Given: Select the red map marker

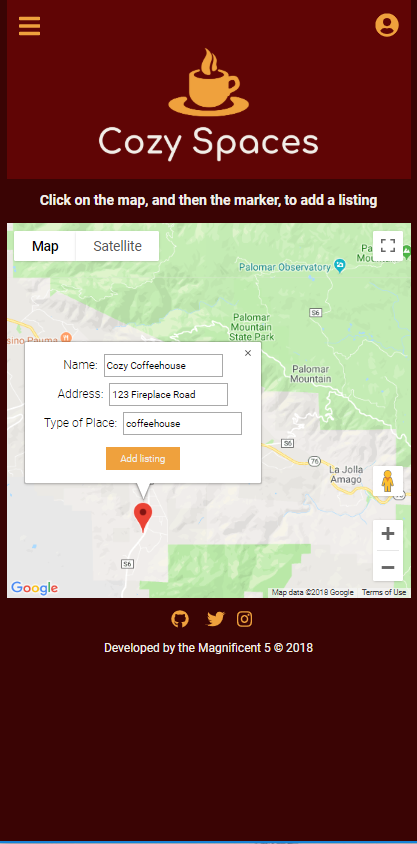Looking at the screenshot, I should tap(143, 517).
